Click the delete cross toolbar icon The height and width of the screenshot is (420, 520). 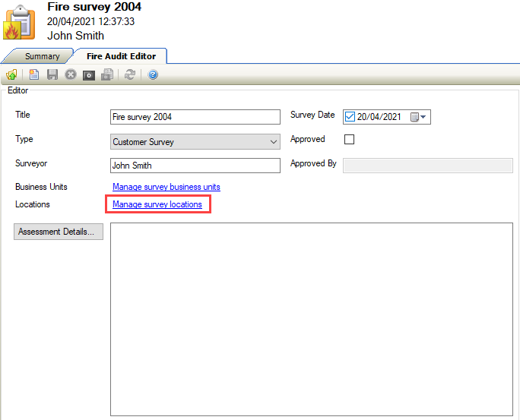click(71, 74)
